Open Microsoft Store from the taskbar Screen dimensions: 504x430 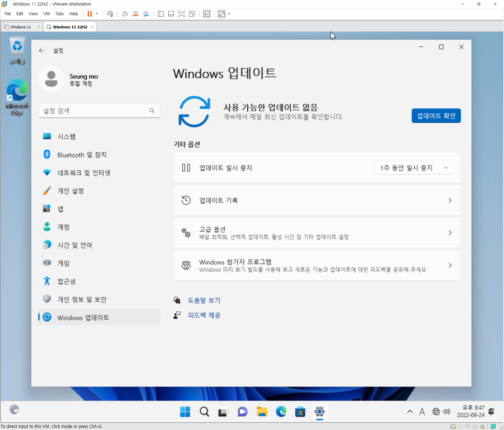(300, 412)
